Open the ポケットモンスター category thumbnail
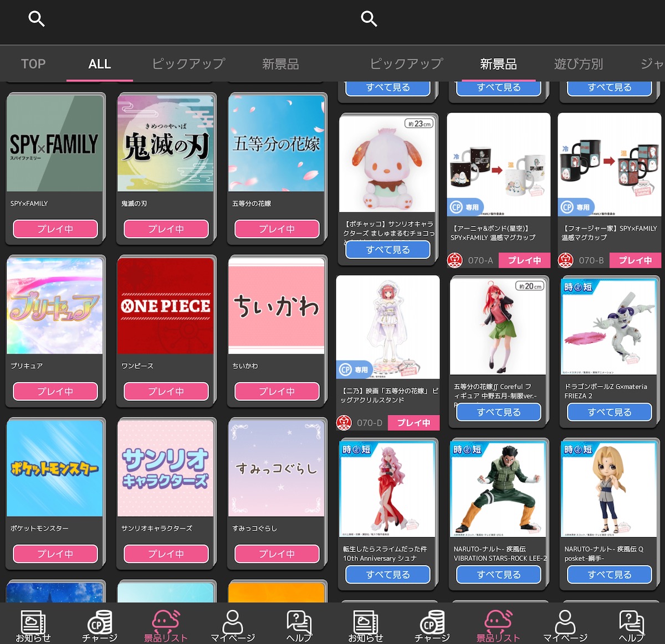This screenshot has height=644, width=665. point(55,468)
